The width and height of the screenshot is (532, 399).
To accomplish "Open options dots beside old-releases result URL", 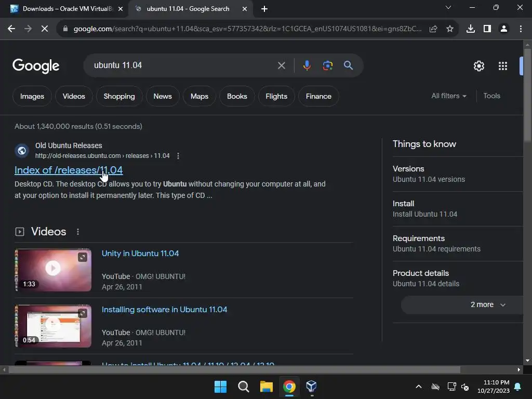I will pos(178,156).
